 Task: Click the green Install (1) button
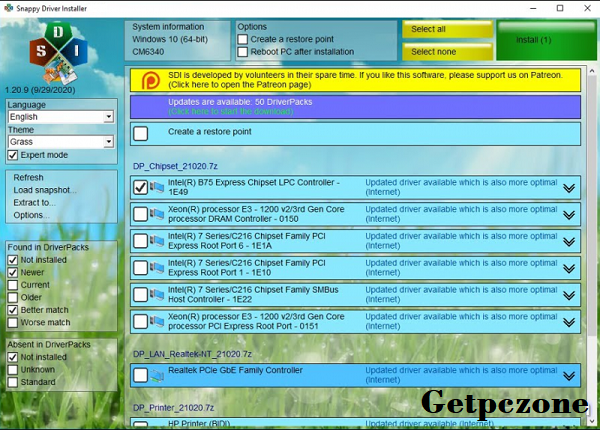point(546,40)
